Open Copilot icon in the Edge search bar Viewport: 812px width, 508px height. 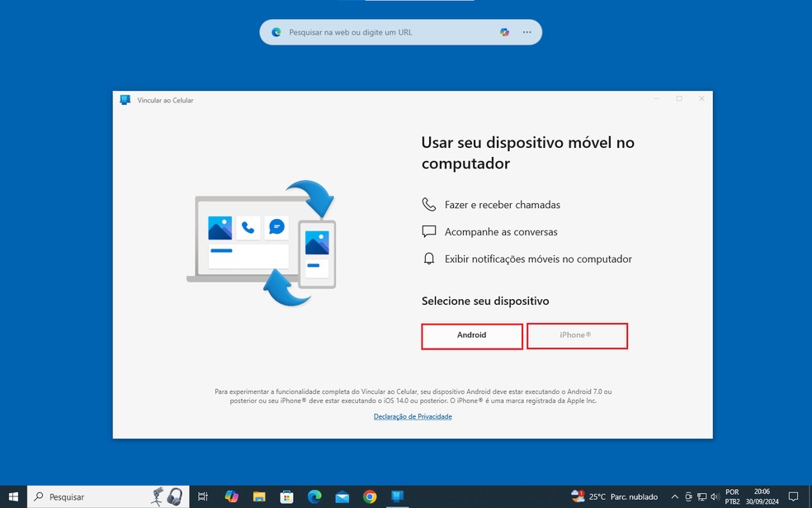504,32
